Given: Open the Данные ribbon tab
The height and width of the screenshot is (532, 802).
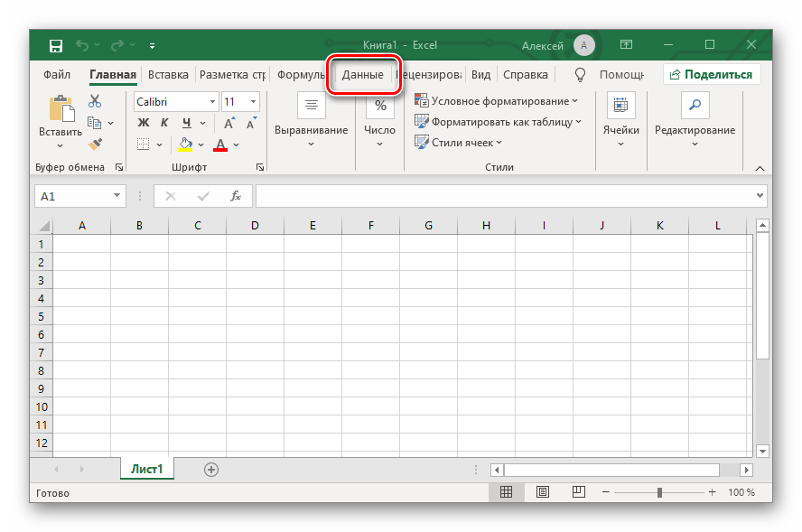Looking at the screenshot, I should (x=362, y=75).
